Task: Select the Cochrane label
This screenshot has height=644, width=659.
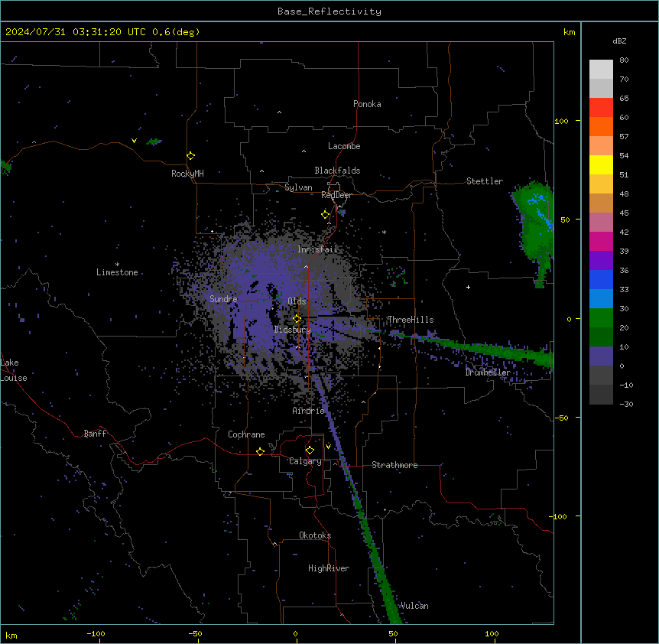Action: [x=246, y=434]
